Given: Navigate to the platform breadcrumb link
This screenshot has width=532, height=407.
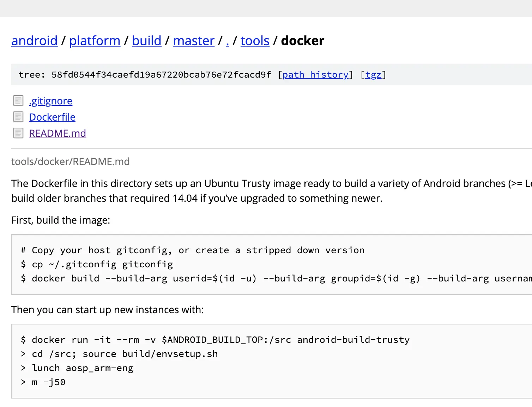Looking at the screenshot, I should [95, 41].
